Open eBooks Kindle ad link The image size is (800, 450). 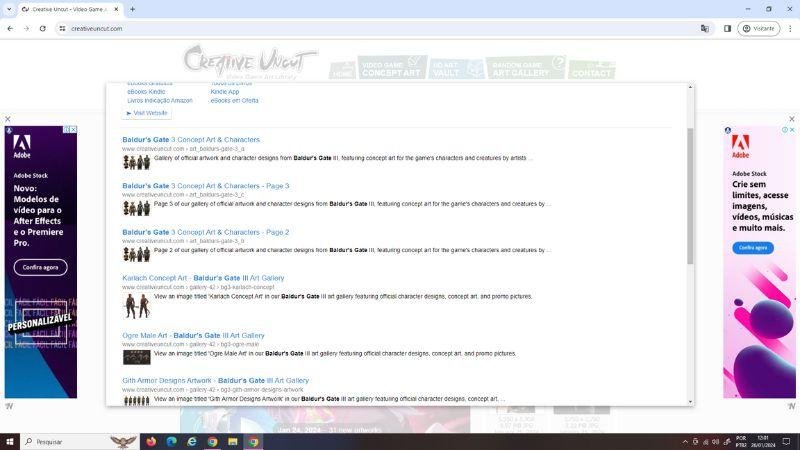tap(146, 92)
